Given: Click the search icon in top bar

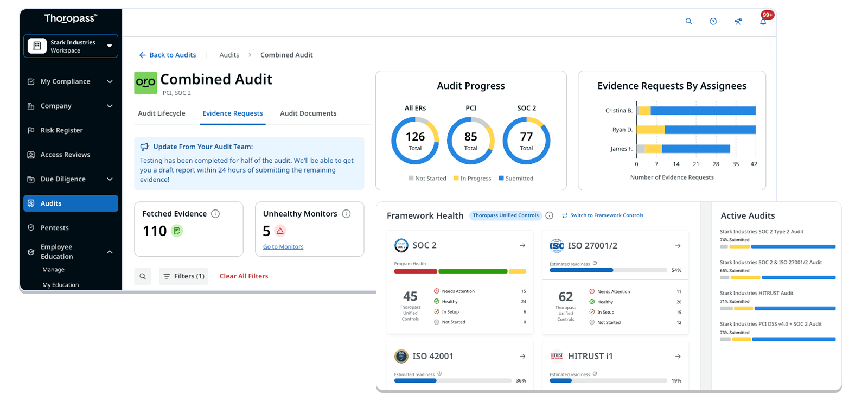Looking at the screenshot, I should pos(688,22).
